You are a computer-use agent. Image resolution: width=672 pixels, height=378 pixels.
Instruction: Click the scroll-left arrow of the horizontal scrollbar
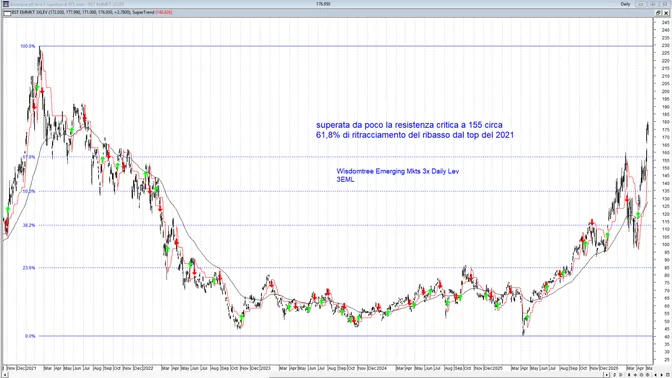5,375
